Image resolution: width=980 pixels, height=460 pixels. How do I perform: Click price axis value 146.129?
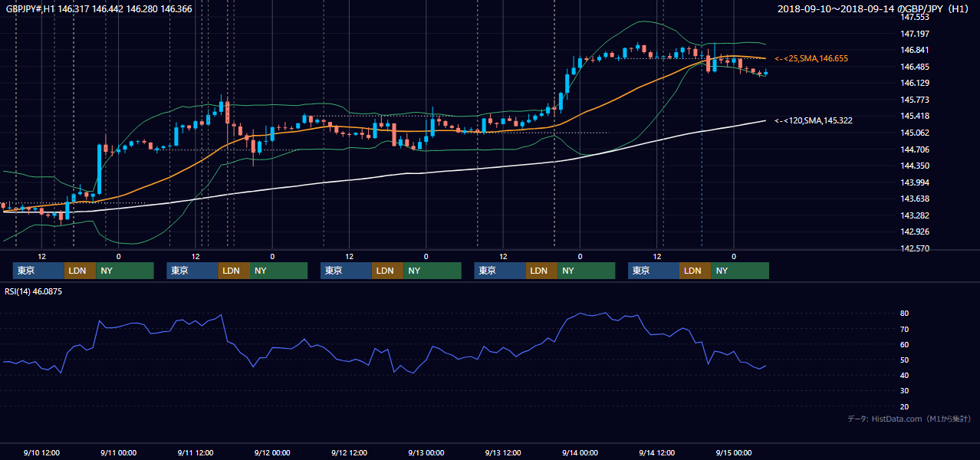coord(915,83)
